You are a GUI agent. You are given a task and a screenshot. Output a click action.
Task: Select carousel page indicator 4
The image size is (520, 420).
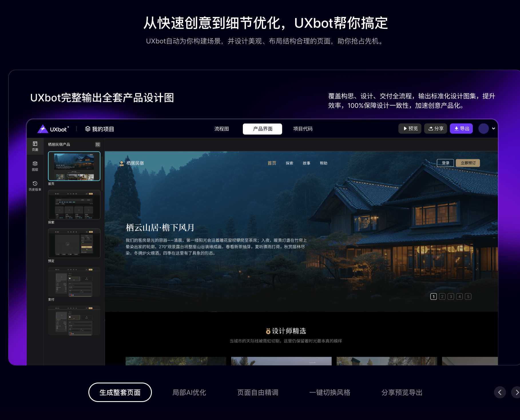pyautogui.click(x=459, y=297)
